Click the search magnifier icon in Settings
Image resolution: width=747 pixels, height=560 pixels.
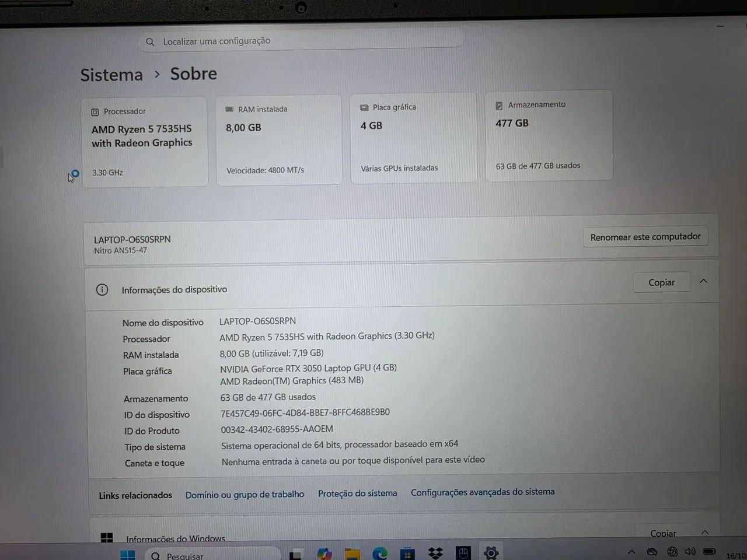150,42
